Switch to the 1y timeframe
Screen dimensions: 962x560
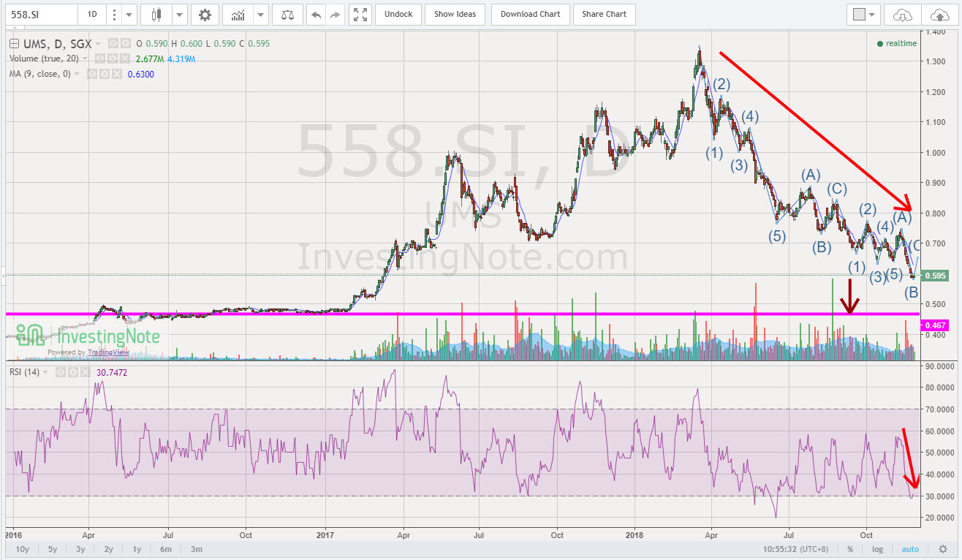(x=137, y=549)
